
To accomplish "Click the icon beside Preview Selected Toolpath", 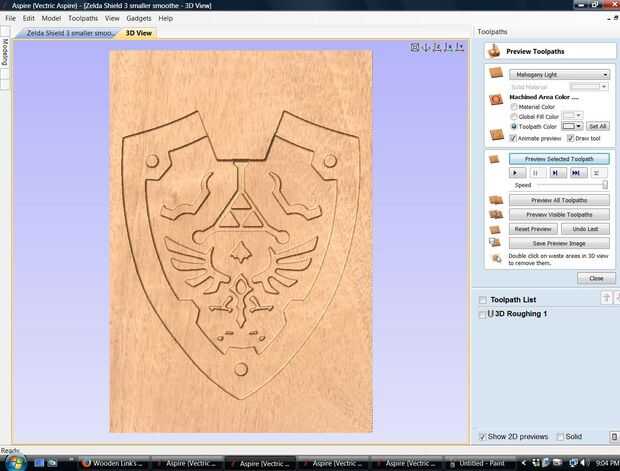I will [x=494, y=159].
